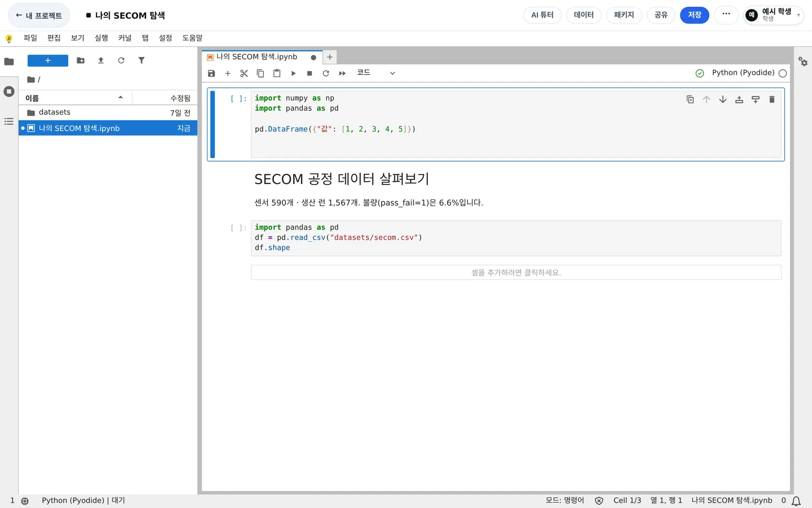Click the save notebook icon in notebook toolbar
812x508 pixels.
[212, 73]
